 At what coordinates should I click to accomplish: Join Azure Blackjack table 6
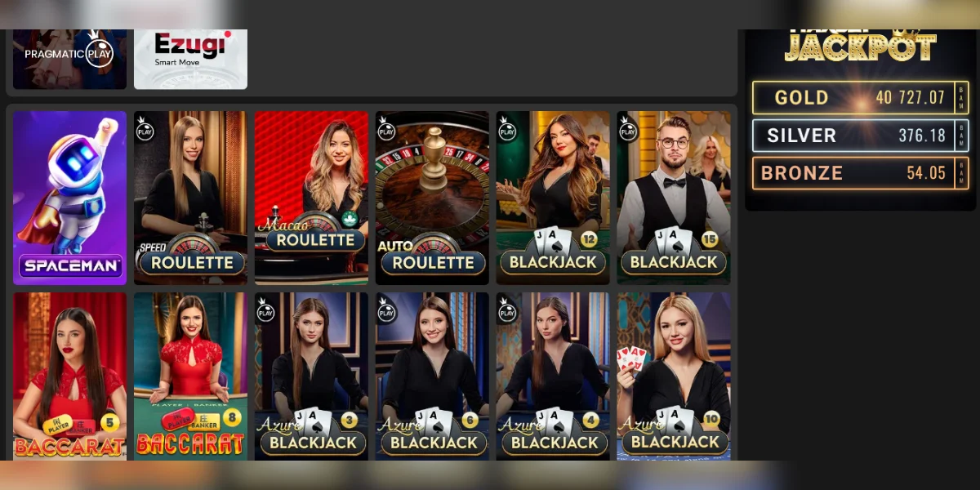point(432,376)
